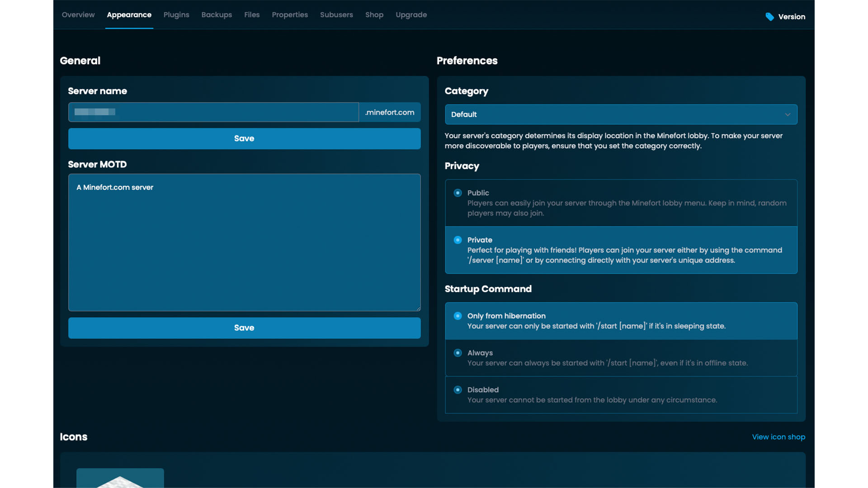Open the Properties tab
The width and height of the screenshot is (868, 488).
[290, 15]
